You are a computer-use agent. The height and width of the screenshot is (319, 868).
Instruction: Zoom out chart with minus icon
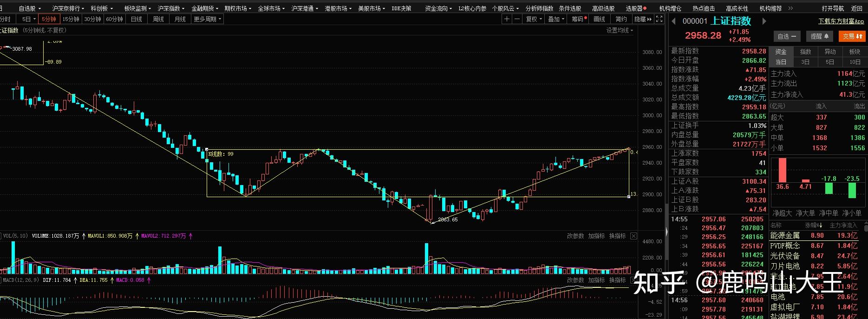point(517,19)
